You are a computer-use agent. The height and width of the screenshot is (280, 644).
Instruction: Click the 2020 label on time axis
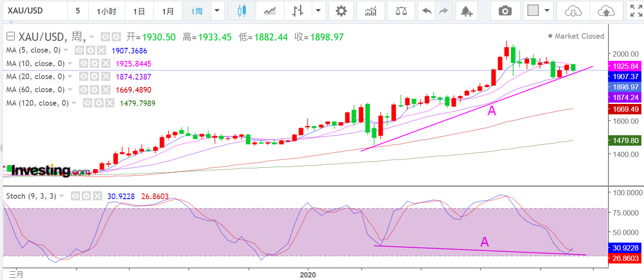(308, 275)
